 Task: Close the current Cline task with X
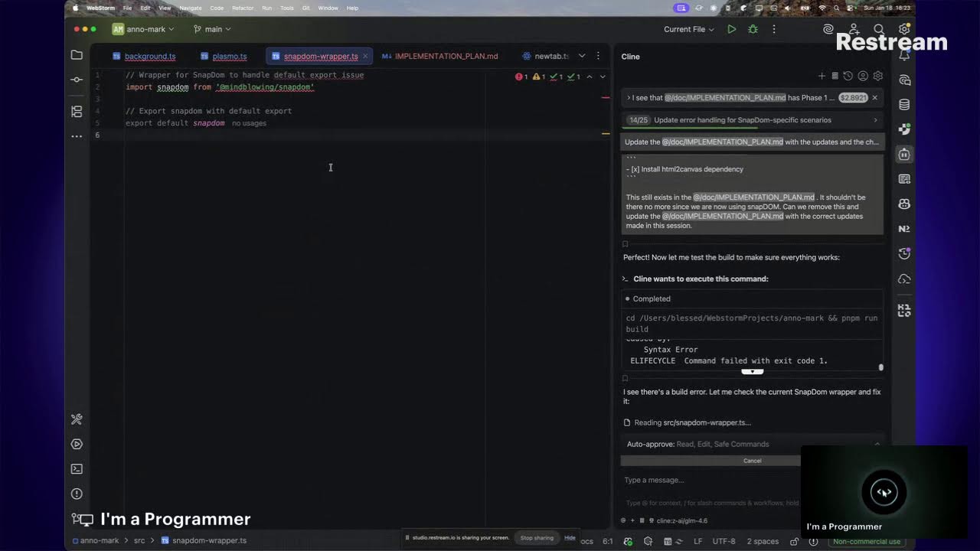(x=875, y=98)
